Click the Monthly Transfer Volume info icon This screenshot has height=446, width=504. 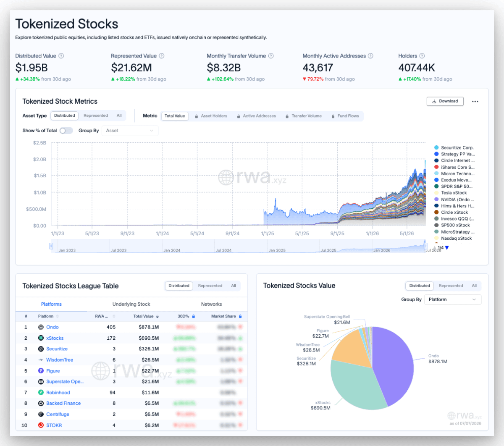tap(271, 56)
